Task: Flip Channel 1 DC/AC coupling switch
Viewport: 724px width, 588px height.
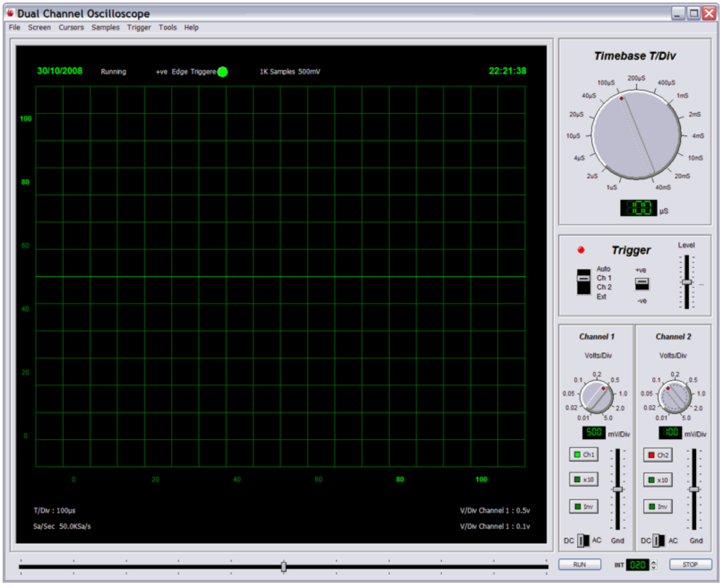Action: click(x=583, y=540)
